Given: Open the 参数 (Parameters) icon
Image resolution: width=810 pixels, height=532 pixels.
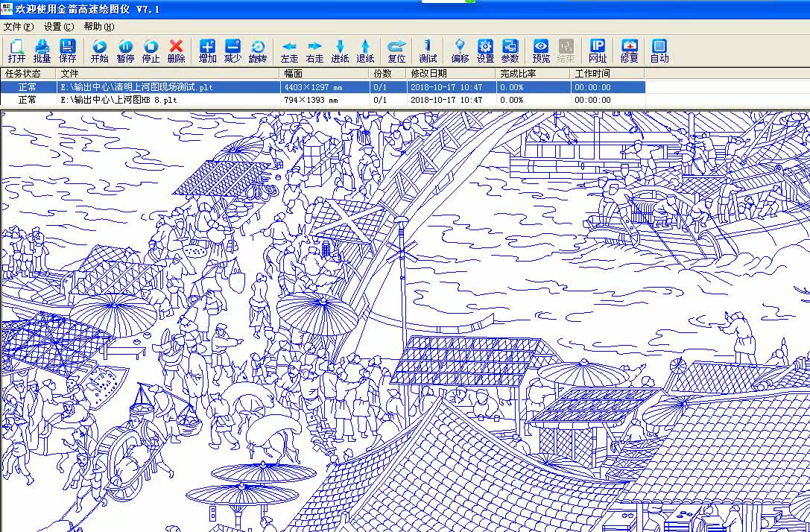Looking at the screenshot, I should tap(510, 51).
